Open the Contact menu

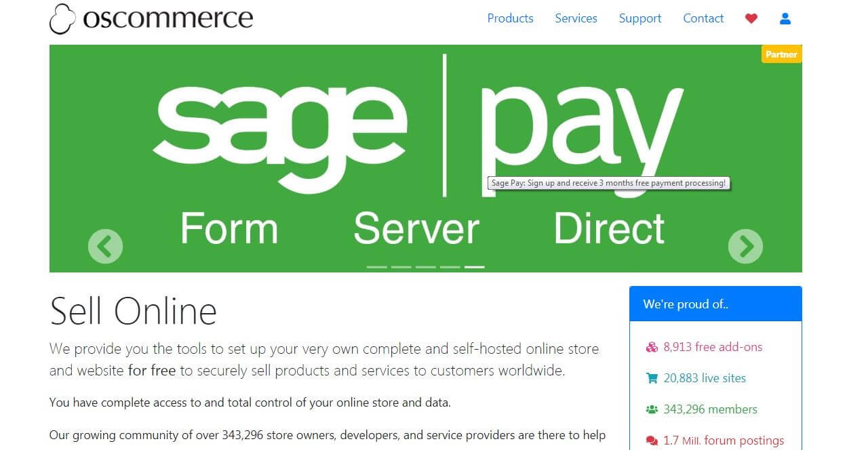[x=703, y=19]
